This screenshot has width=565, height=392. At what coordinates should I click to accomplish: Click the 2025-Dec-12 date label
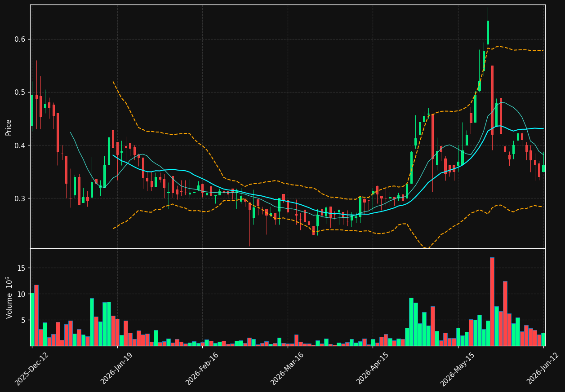click(x=31, y=369)
